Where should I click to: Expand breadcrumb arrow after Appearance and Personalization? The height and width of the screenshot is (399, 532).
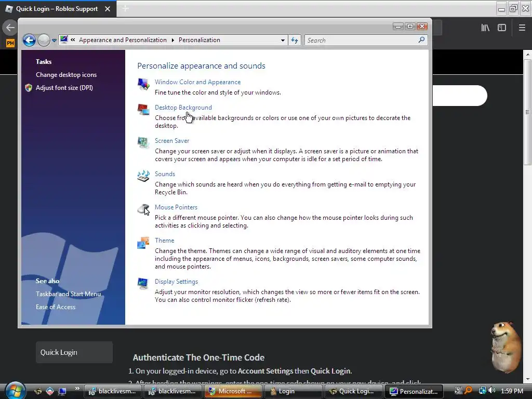click(172, 40)
